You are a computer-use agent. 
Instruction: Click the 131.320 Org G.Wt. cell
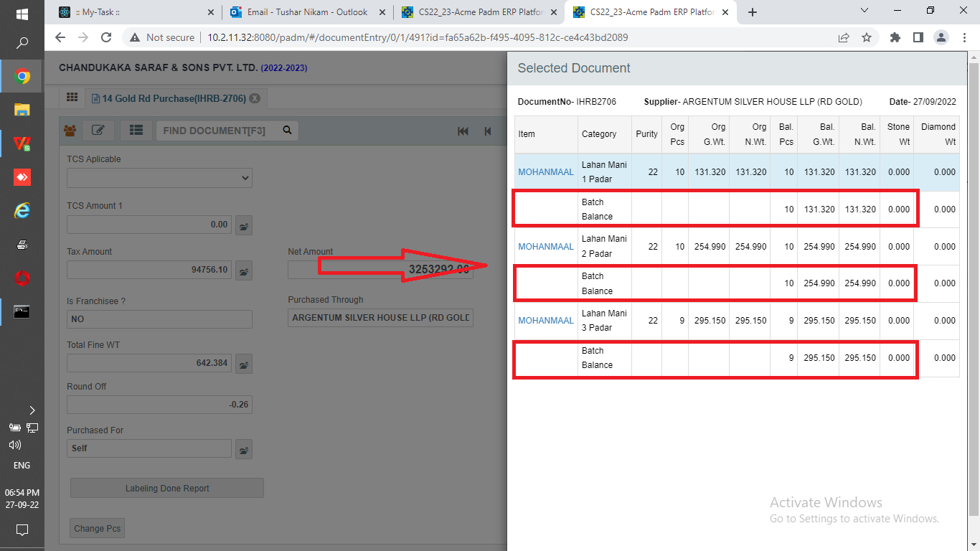(x=709, y=172)
